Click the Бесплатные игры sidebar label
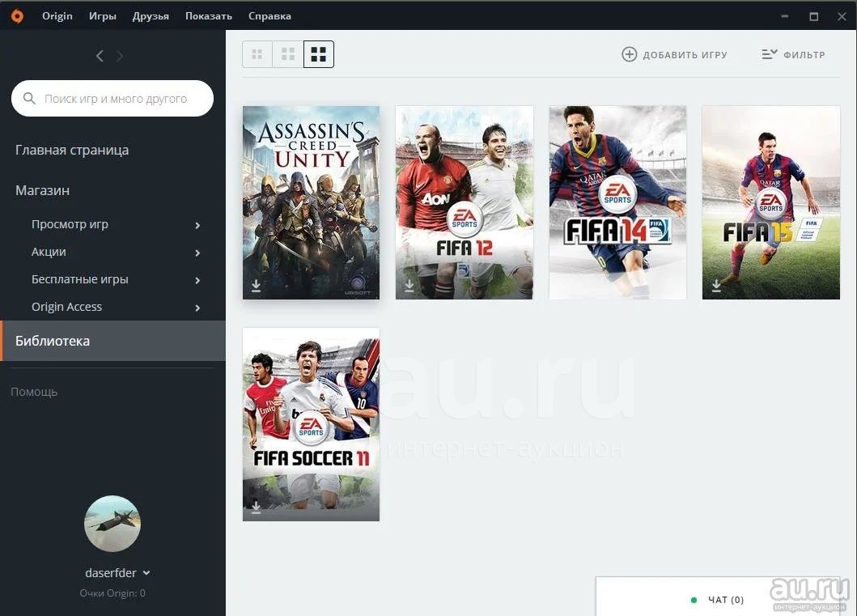 point(80,278)
